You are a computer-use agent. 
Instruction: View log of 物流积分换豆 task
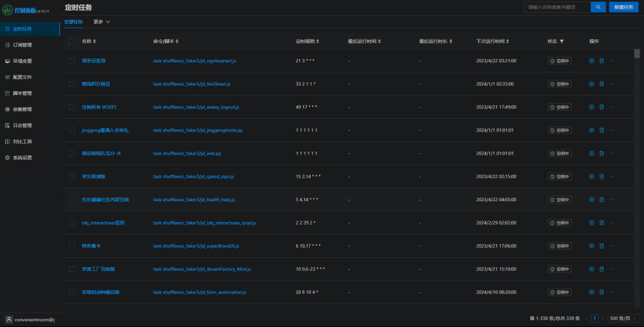coord(601,84)
